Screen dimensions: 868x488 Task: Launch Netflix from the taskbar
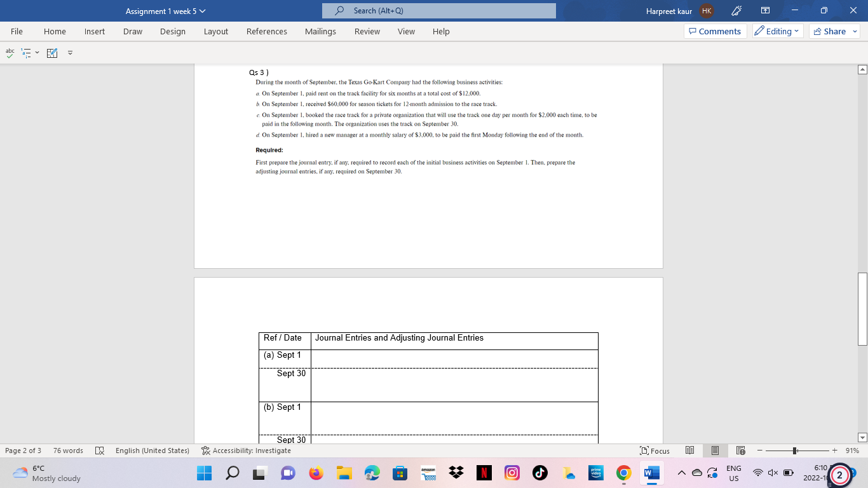(x=484, y=473)
